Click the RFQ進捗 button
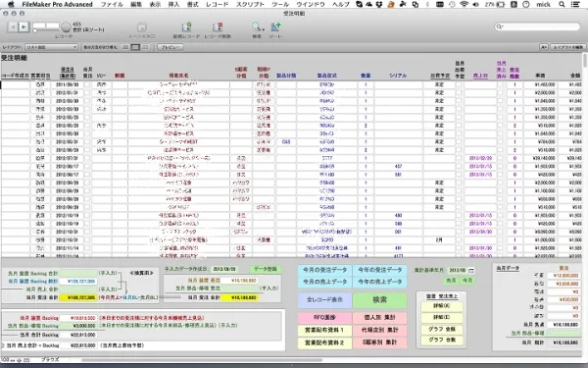Screen dimensions: 588x368 tap(324, 318)
